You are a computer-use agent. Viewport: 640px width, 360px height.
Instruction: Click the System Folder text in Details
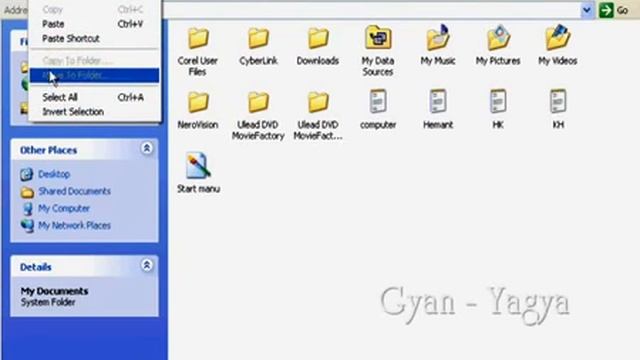tap(48, 302)
